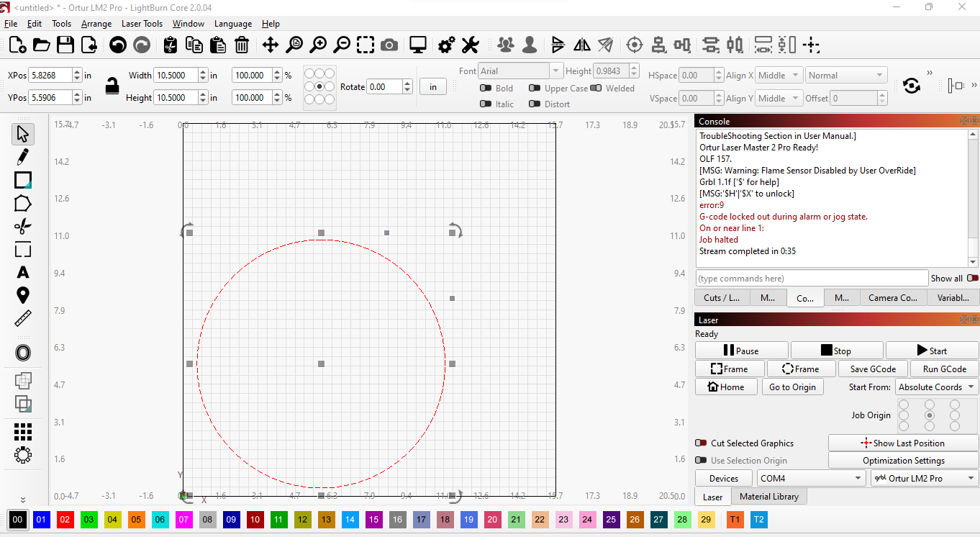Toggle the lock aspect ratio padlock

(x=112, y=86)
